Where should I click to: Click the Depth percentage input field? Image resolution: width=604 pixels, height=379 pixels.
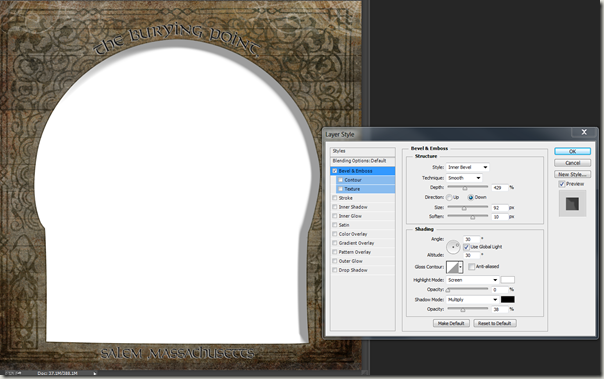pyautogui.click(x=500, y=188)
